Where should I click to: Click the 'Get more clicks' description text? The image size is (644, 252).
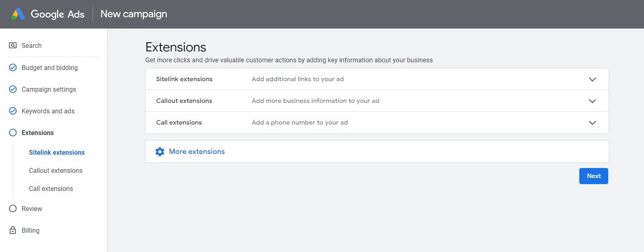(289, 60)
